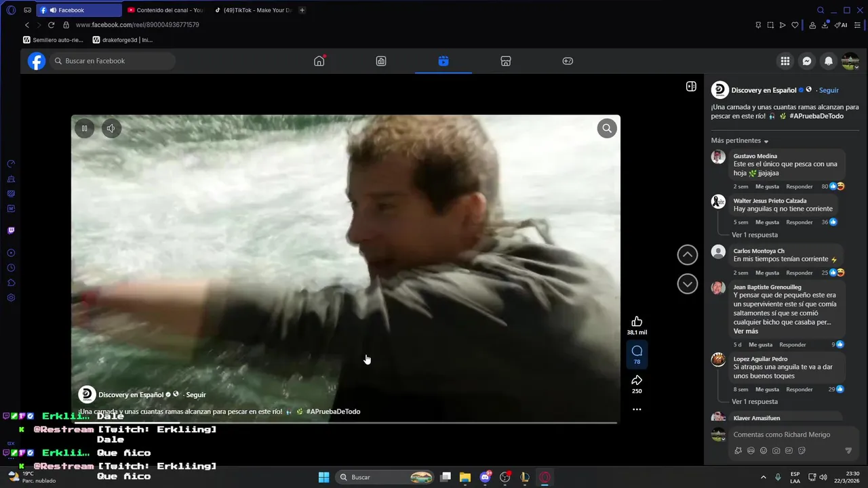Toggle the reel sound mute button
868x488 pixels.
tap(111, 128)
